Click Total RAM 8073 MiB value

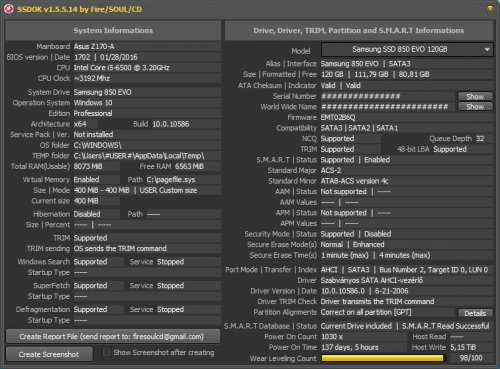pos(88,166)
